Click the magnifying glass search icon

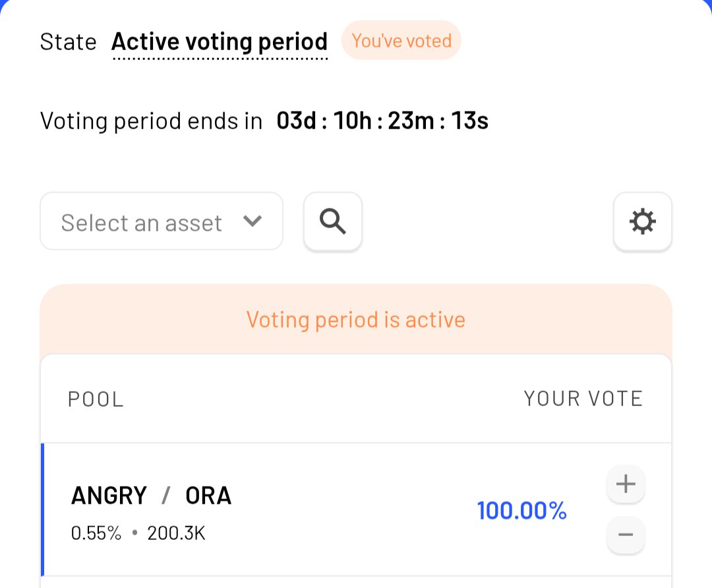[x=333, y=222]
